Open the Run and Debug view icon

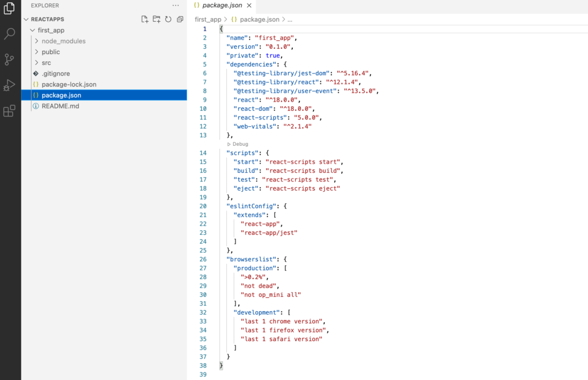coord(9,86)
